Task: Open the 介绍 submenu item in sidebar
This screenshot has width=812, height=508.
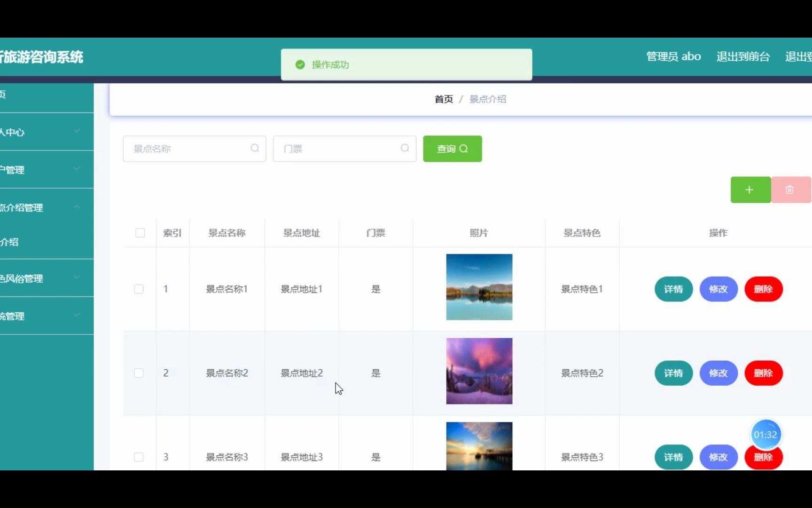Action: click(x=47, y=242)
